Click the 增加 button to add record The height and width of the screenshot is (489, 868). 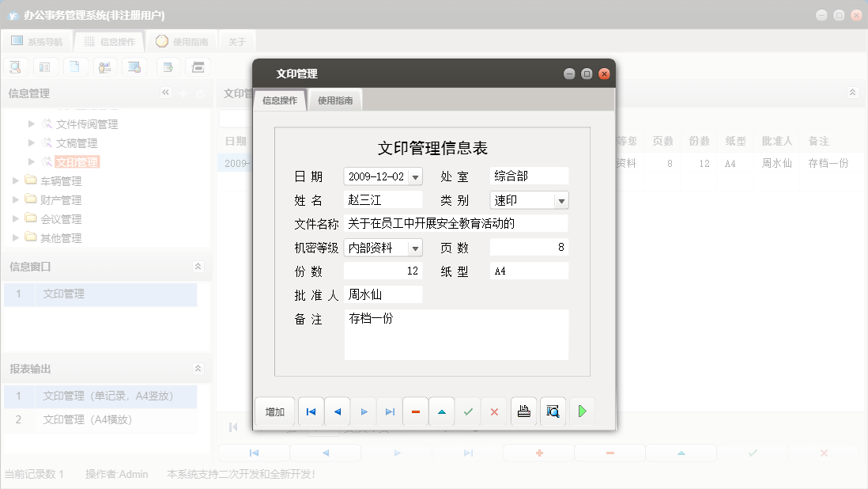274,411
